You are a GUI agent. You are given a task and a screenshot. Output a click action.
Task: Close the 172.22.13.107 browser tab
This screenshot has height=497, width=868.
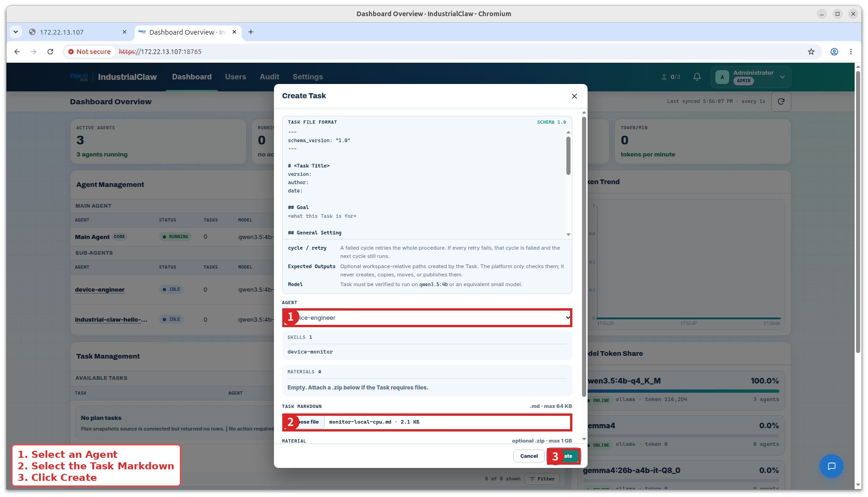pyautogui.click(x=125, y=32)
